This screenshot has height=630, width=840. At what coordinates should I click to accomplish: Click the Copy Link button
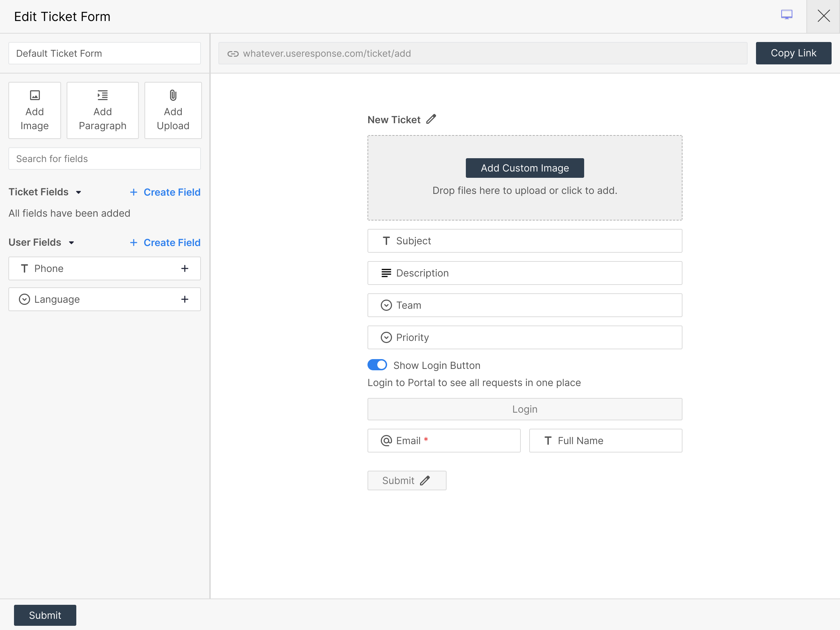click(x=793, y=53)
